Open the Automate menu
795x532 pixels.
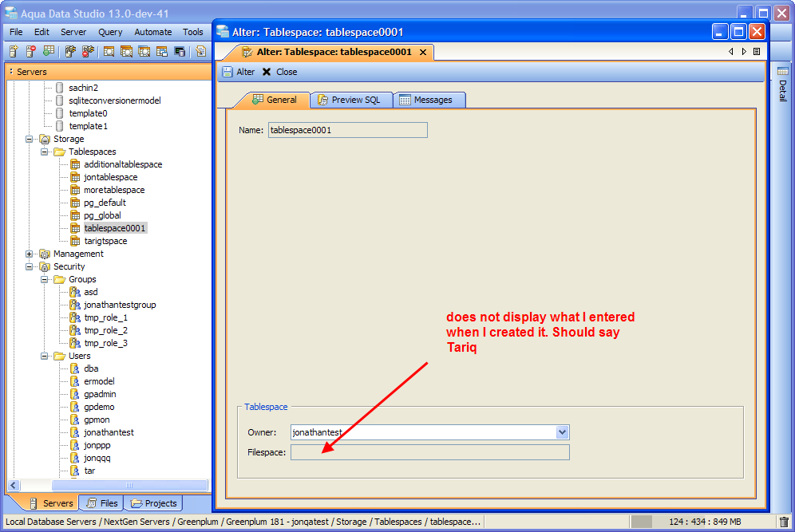(x=153, y=32)
